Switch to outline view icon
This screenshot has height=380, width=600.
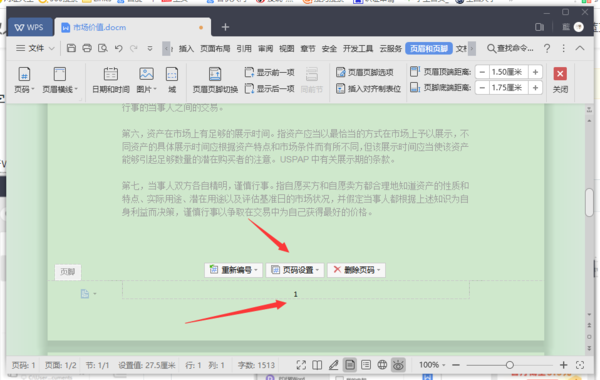point(366,365)
